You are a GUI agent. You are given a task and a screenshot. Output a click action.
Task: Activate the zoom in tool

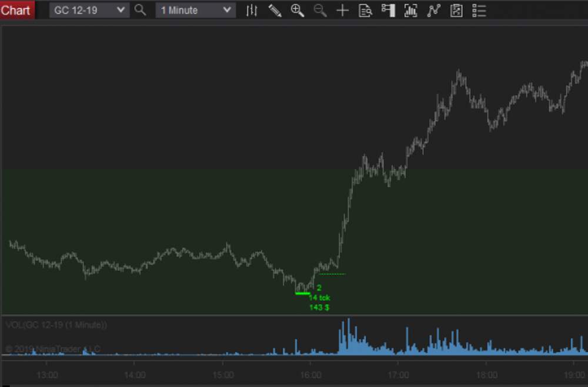pyautogui.click(x=298, y=10)
